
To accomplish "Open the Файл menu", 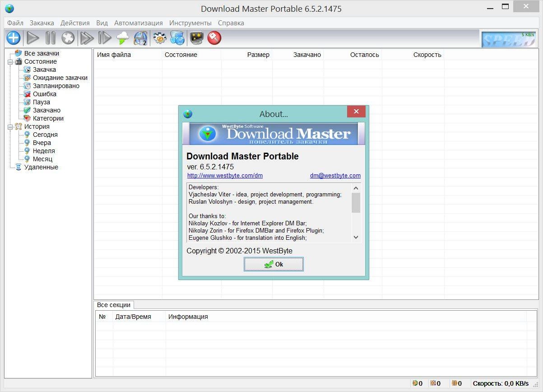I will [15, 23].
